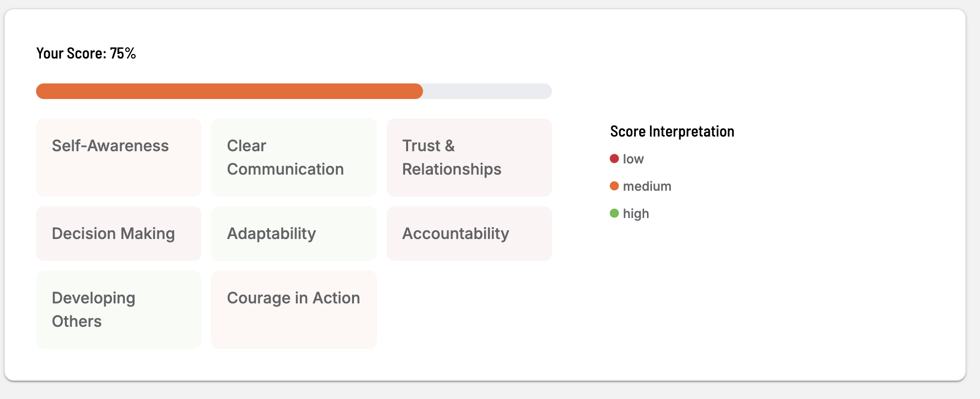Screen dimensions: 980x399
Task: Select the Clear Communication card
Action: (294, 157)
